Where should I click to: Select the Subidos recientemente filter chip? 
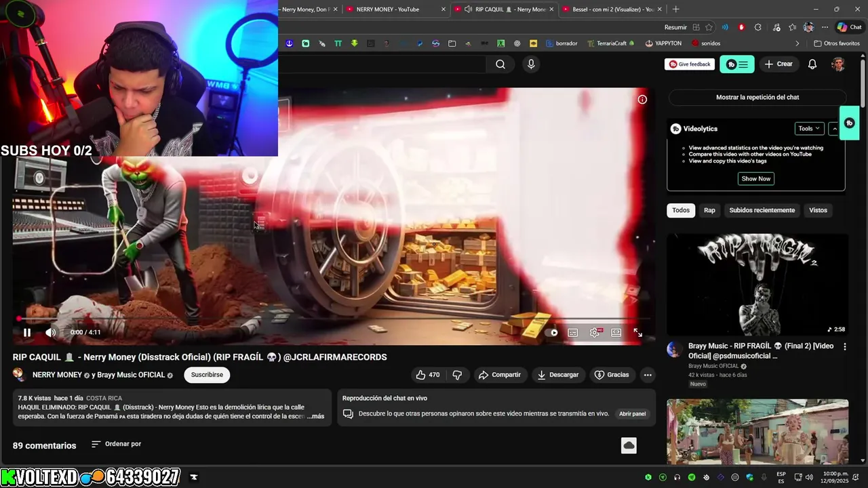762,210
